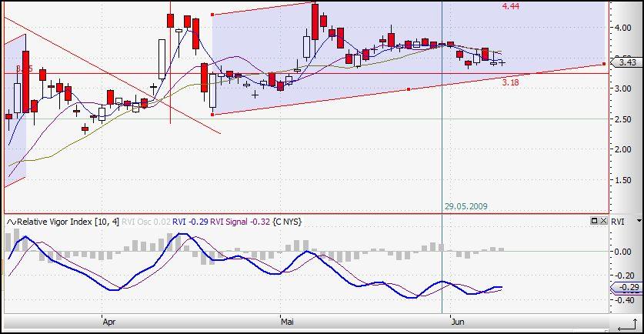Select the channel's lower-left red anchor point

point(212,115)
